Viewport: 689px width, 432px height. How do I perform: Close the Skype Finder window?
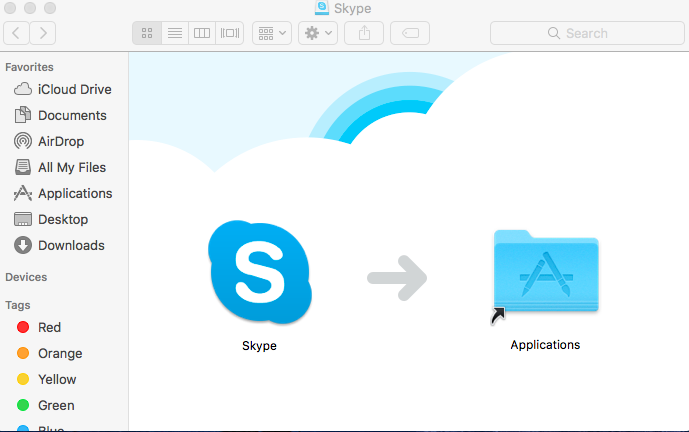(10, 7)
